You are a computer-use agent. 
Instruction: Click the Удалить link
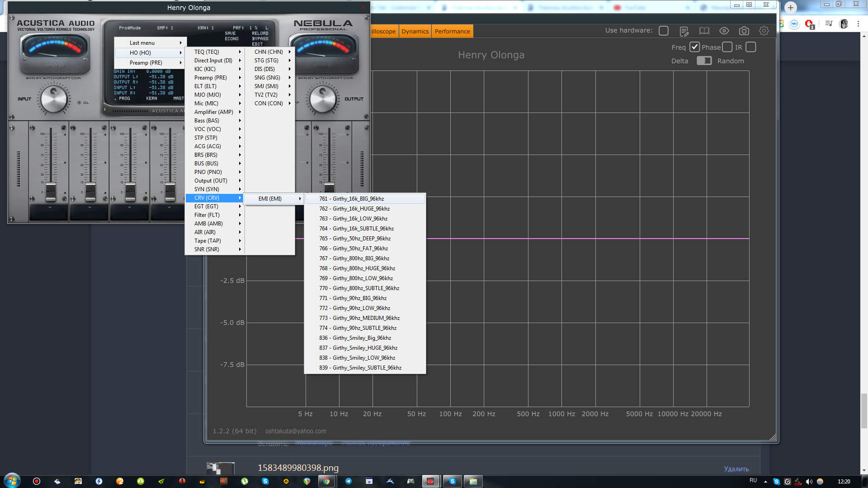pyautogui.click(x=736, y=469)
